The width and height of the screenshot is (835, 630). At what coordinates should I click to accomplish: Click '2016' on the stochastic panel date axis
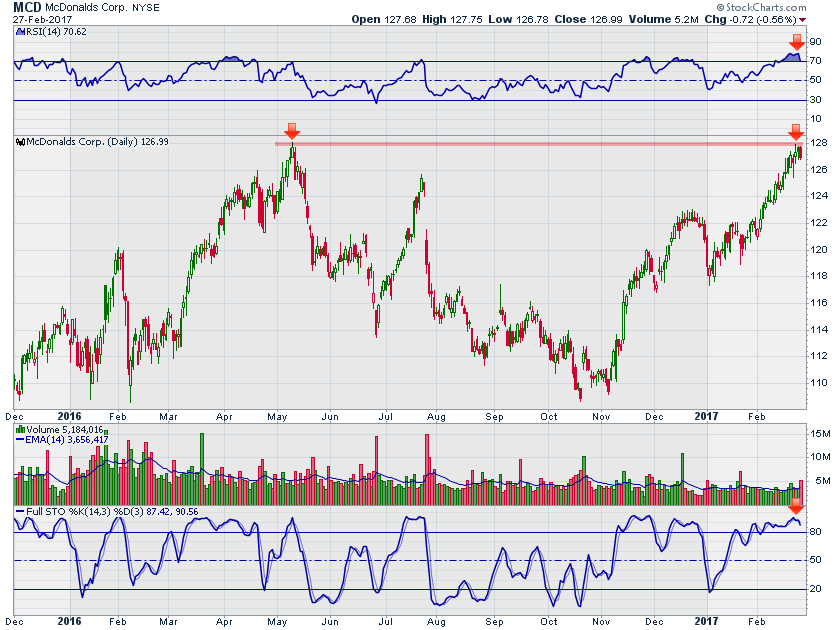pos(69,621)
